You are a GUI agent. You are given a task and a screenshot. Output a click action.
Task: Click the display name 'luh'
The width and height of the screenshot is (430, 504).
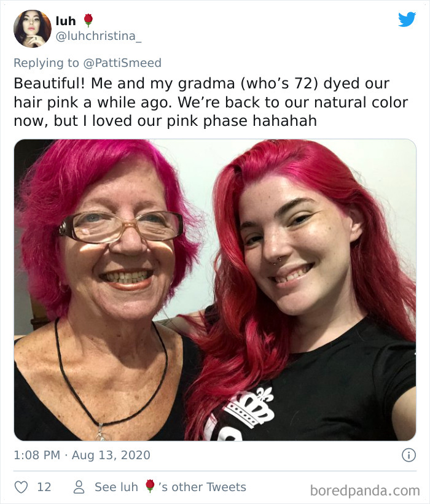click(x=68, y=20)
